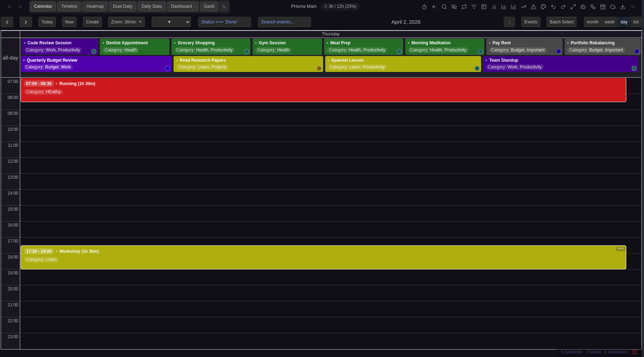Open the Dashboard dropdown
Viewport: 644px width, 357px height.
pyautogui.click(x=183, y=6)
